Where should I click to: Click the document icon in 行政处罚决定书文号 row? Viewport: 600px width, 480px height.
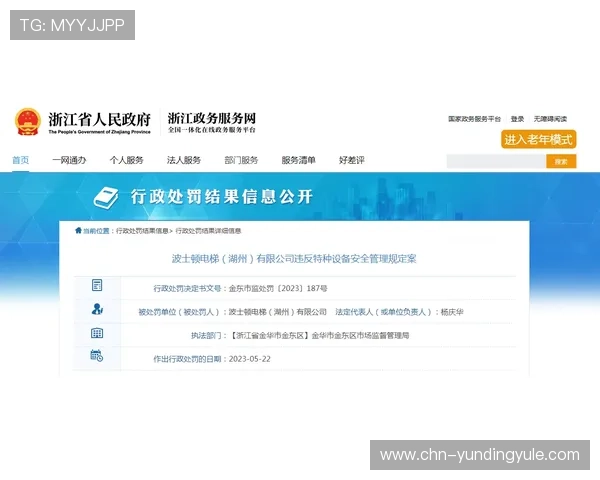click(x=97, y=285)
